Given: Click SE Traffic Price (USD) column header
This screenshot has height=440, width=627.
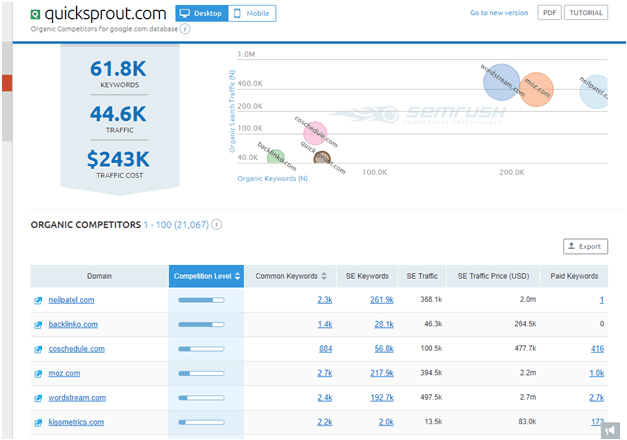Looking at the screenshot, I should tap(493, 276).
